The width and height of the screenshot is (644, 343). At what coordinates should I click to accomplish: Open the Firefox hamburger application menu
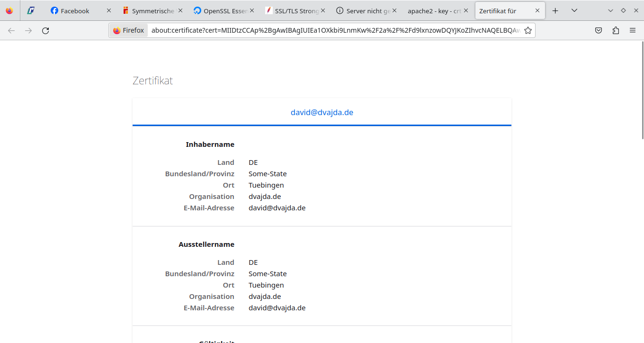(x=633, y=30)
